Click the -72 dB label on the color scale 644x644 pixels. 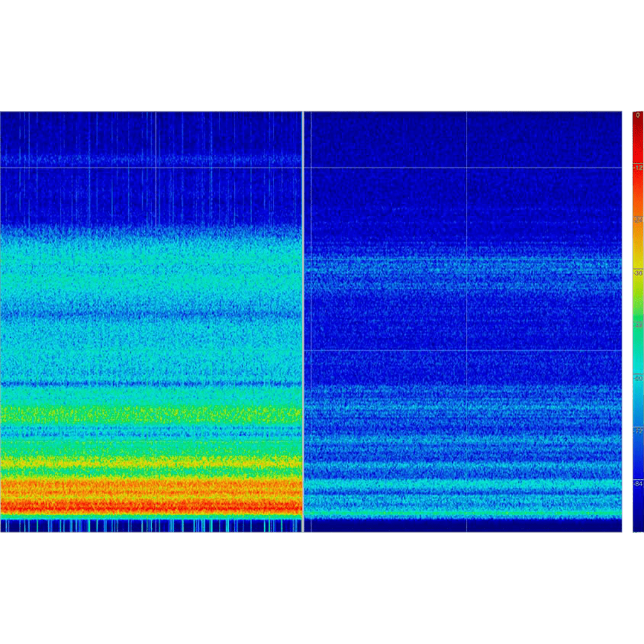638,431
